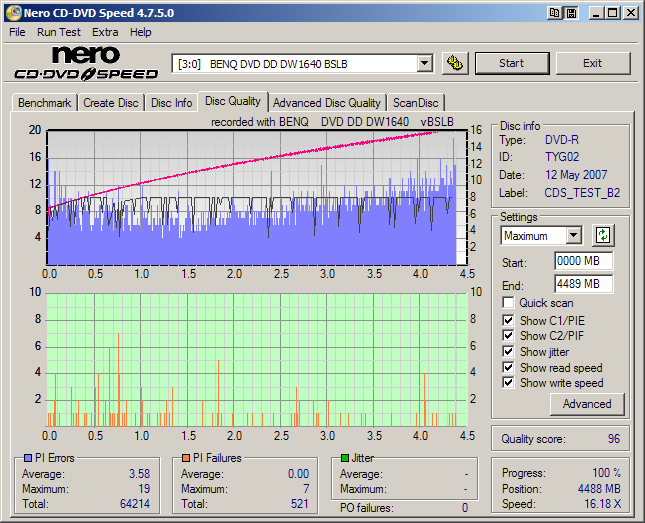This screenshot has width=645, height=523.
Task: Click the disc ID TYG02
Action: tap(562, 157)
